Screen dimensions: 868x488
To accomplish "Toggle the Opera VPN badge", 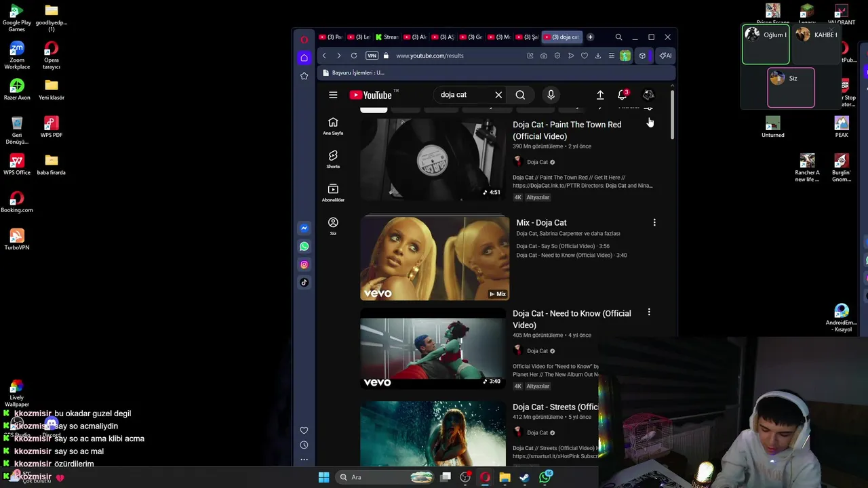I will [372, 56].
